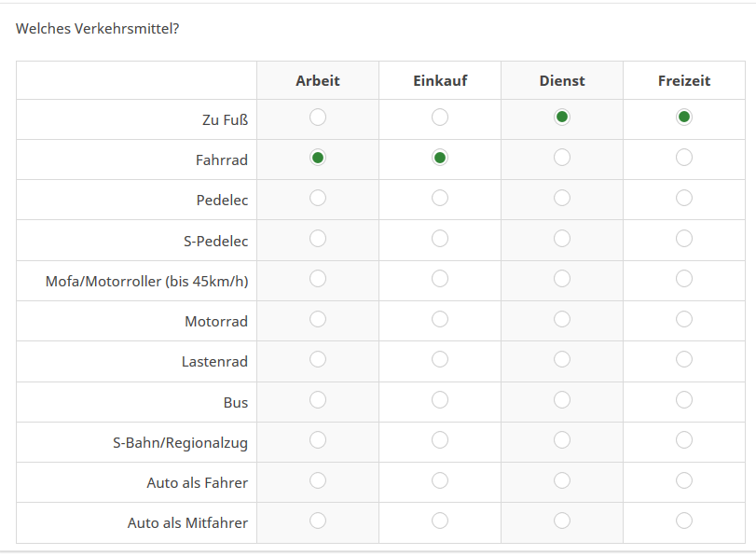Select Motorrad for Einkauf
Image resolution: width=756 pixels, height=555 pixels.
tap(440, 319)
